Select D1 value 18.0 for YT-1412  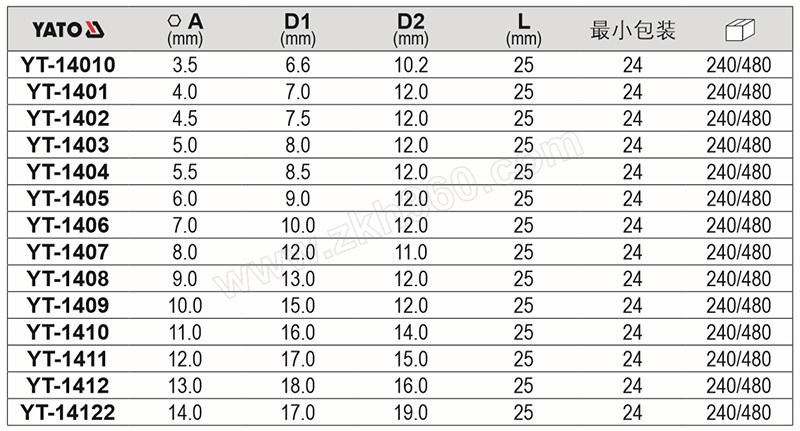pos(298,386)
